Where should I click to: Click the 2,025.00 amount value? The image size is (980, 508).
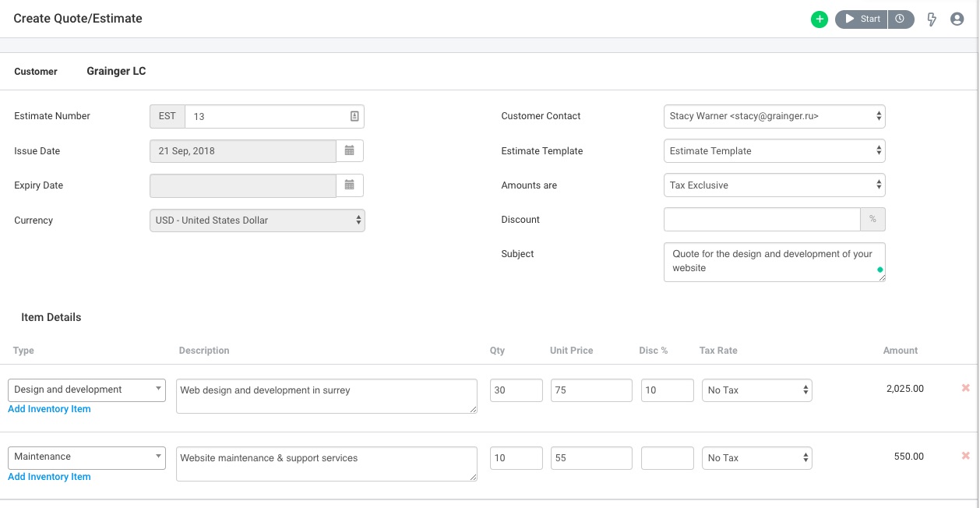905,388
